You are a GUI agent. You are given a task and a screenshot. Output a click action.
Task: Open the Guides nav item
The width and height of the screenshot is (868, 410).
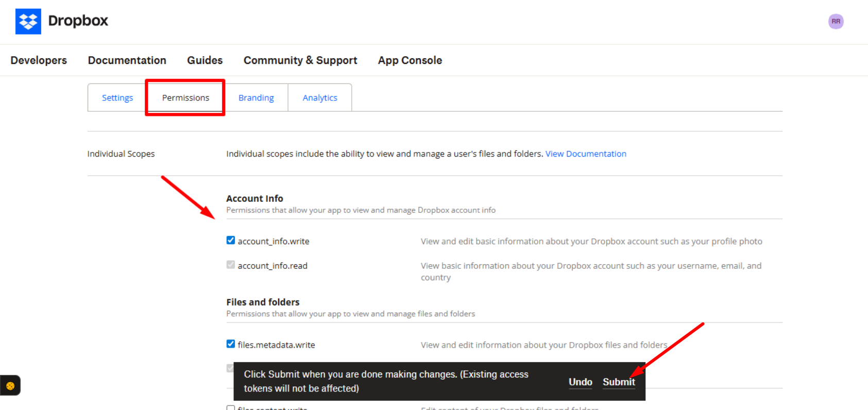205,60
